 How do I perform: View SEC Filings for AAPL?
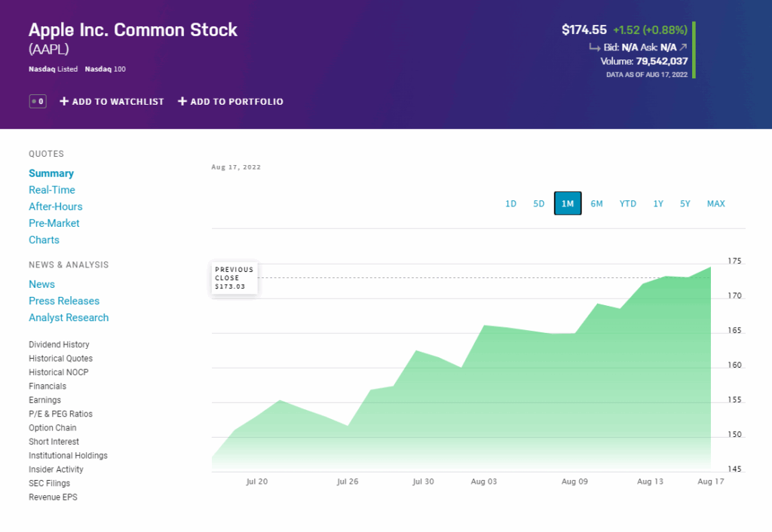[x=50, y=483]
